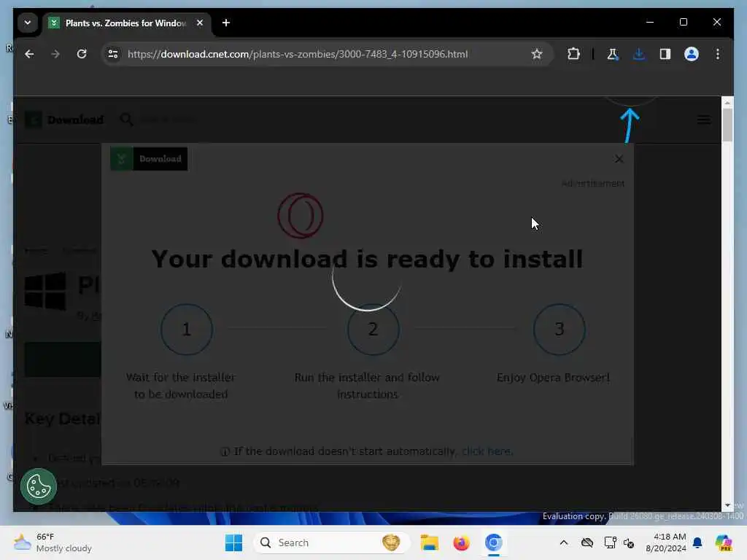Screen dimensions: 747x560
Task: Click the scrollbar up arrow
Action: click(x=727, y=102)
